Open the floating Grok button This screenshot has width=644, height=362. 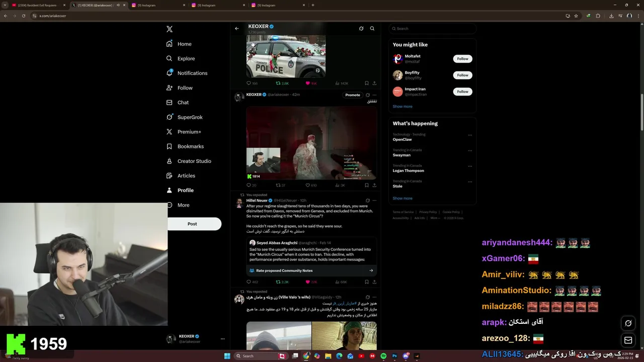pos(628,323)
